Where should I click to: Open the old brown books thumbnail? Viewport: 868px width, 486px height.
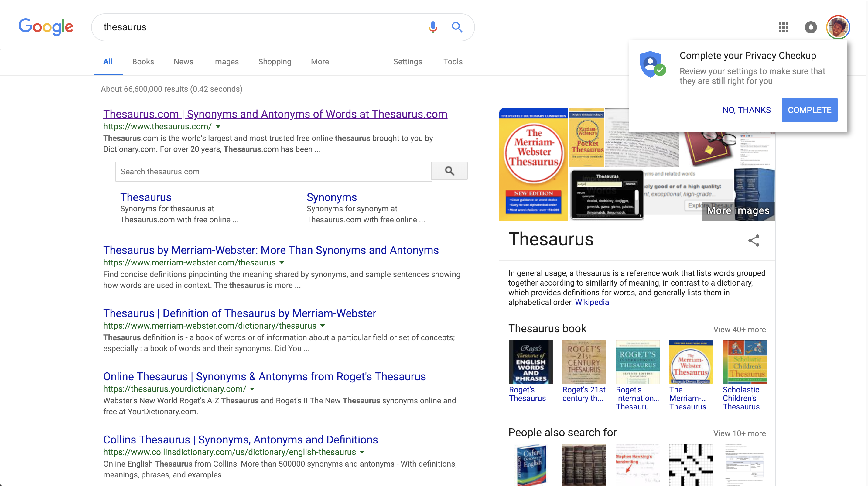point(584,464)
